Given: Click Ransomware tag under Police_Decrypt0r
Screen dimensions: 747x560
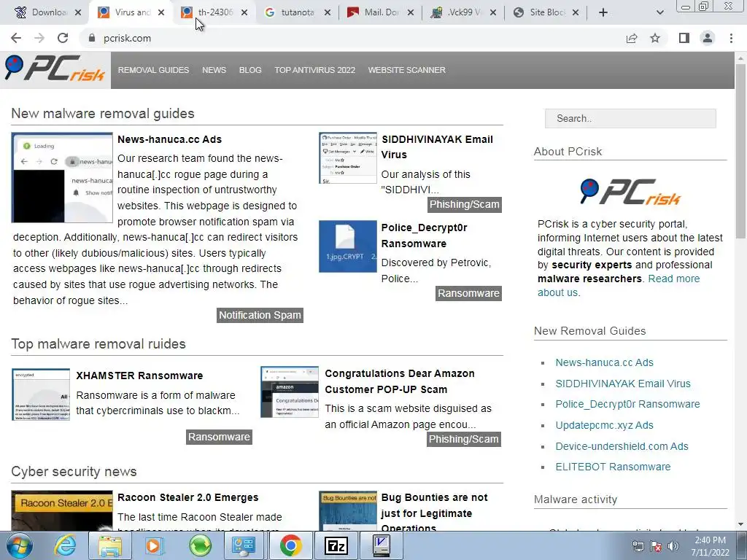Looking at the screenshot, I should 469,293.
